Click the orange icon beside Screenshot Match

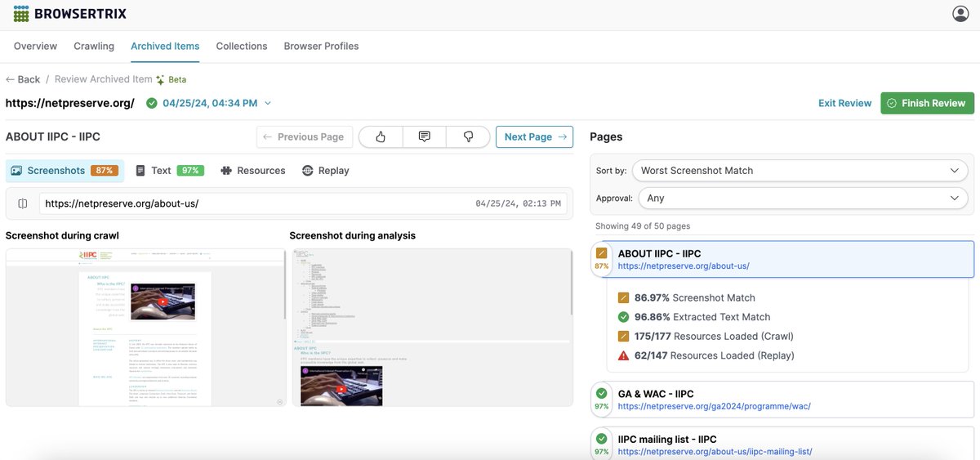click(x=624, y=297)
